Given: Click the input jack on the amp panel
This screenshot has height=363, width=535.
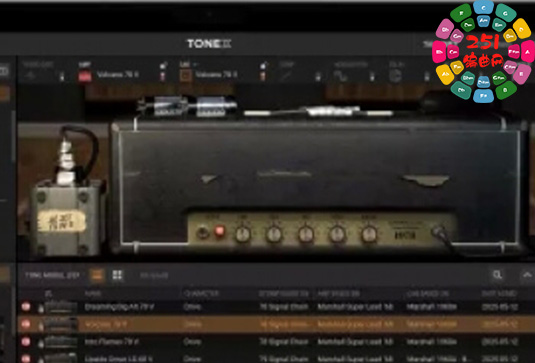Looking at the screenshot, I should click(438, 232).
